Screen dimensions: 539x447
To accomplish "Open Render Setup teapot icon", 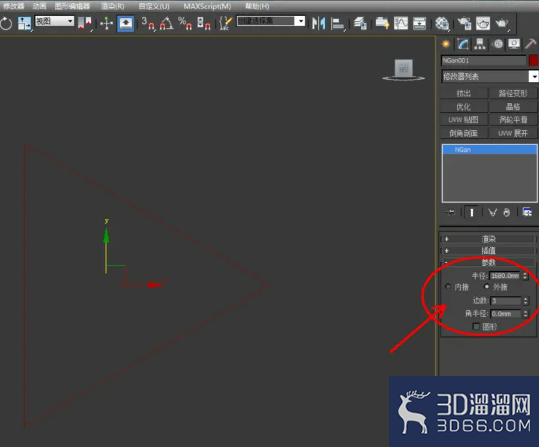I will [x=464, y=23].
